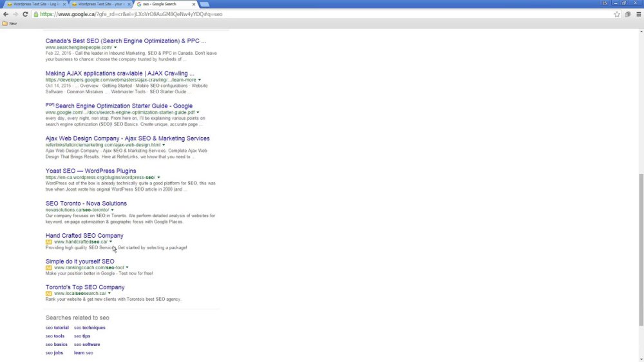Click related search seo tools
This screenshot has width=644, height=362.
pyautogui.click(x=55, y=336)
